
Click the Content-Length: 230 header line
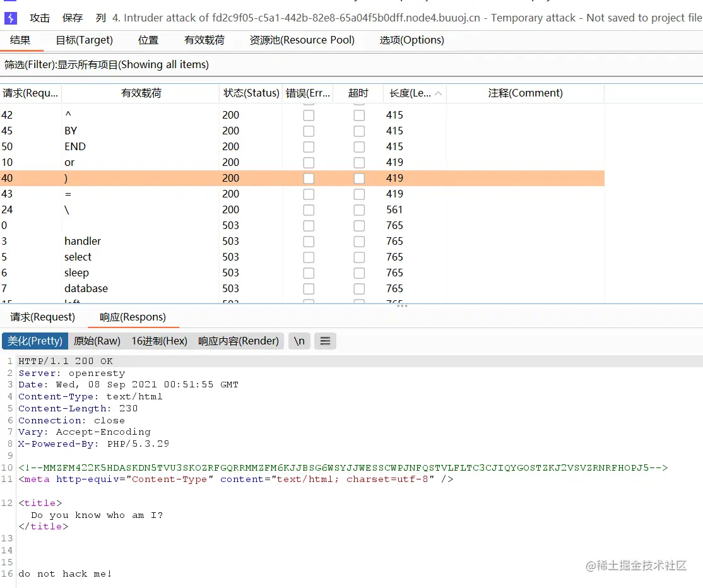click(x=78, y=409)
